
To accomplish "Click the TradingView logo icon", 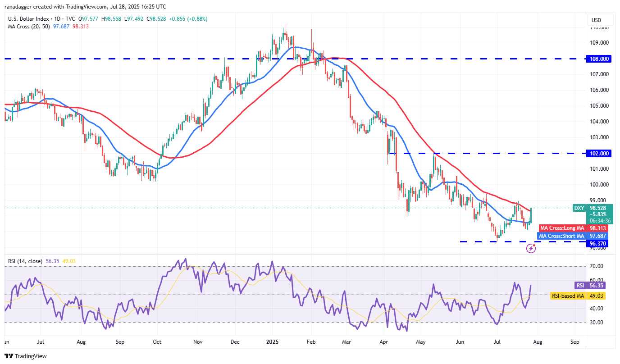I will [x=9, y=356].
